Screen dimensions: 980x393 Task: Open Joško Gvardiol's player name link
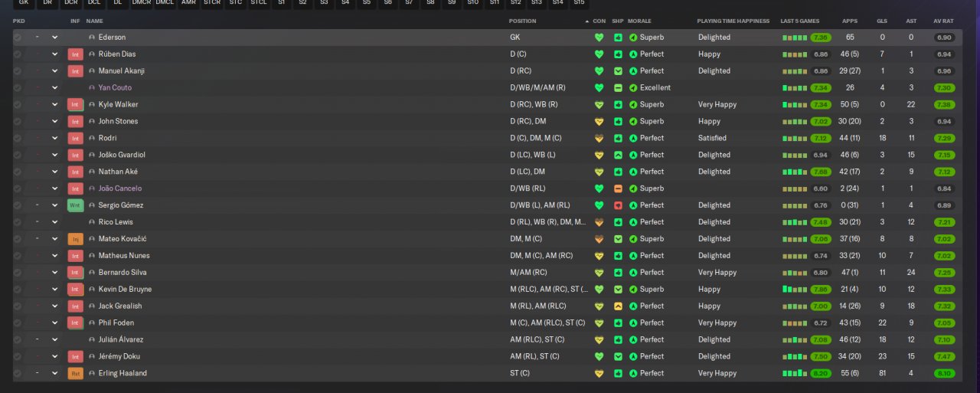point(122,155)
